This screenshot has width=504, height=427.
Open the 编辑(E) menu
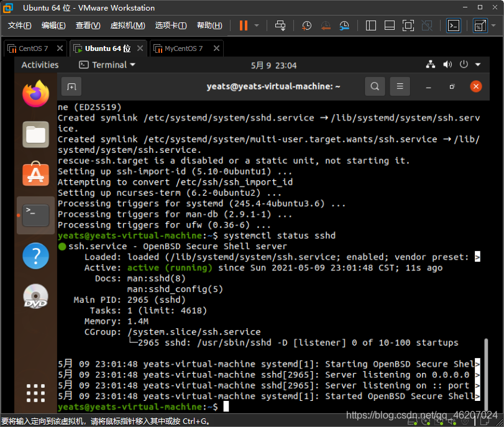pos(53,25)
